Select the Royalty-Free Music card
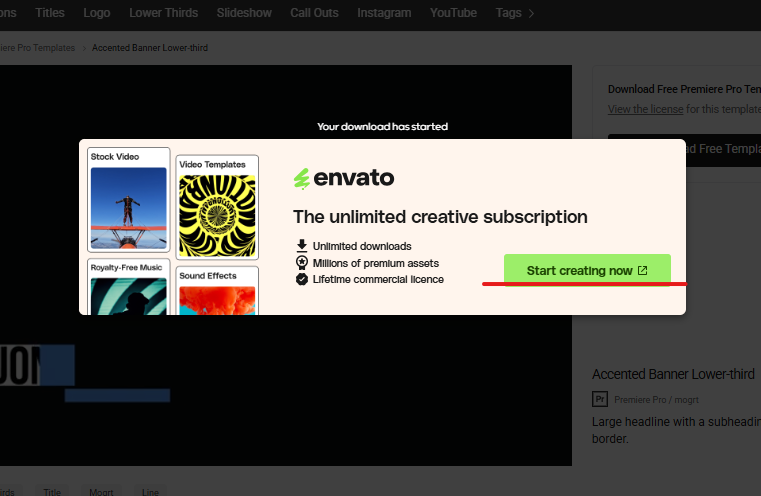The width and height of the screenshot is (761, 496). 128,288
